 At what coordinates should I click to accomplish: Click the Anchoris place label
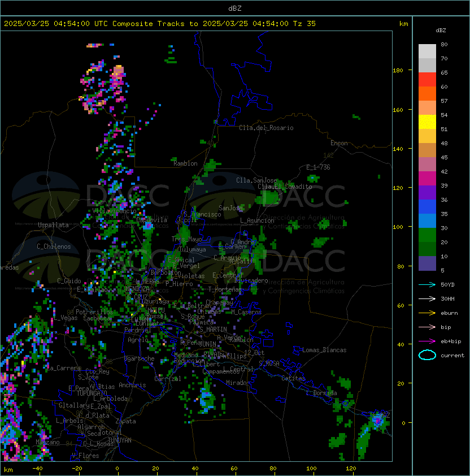pyautogui.click(x=132, y=385)
